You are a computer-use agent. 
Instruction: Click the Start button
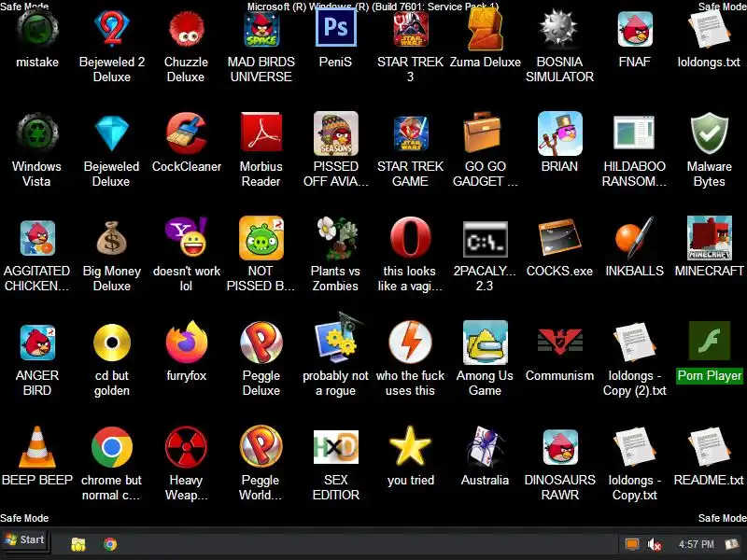tap(24, 539)
